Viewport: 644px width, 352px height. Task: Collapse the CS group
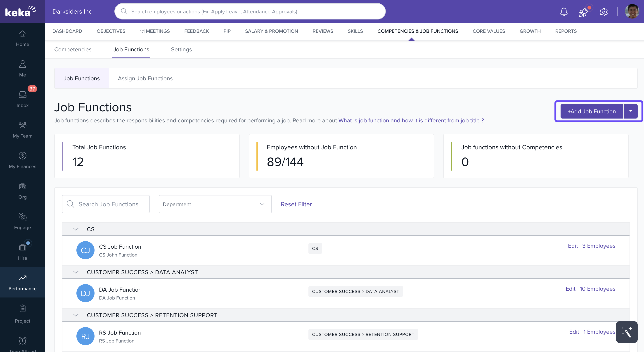(76, 229)
